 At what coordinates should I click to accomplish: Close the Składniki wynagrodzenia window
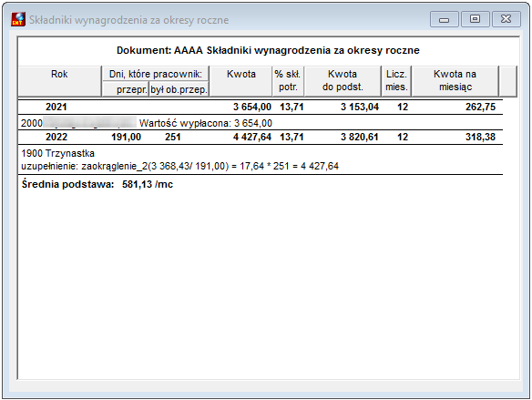(x=506, y=19)
